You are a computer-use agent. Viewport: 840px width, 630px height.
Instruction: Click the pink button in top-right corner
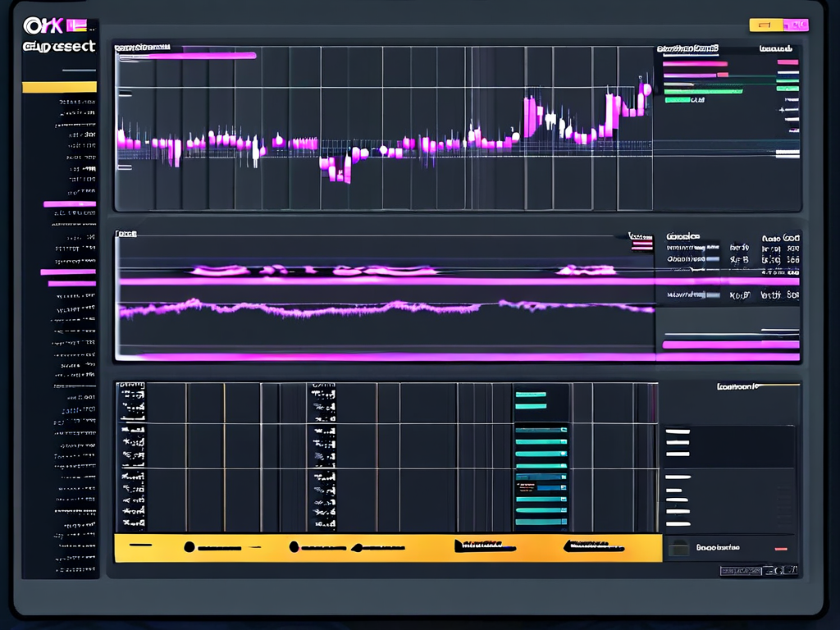coord(795,25)
